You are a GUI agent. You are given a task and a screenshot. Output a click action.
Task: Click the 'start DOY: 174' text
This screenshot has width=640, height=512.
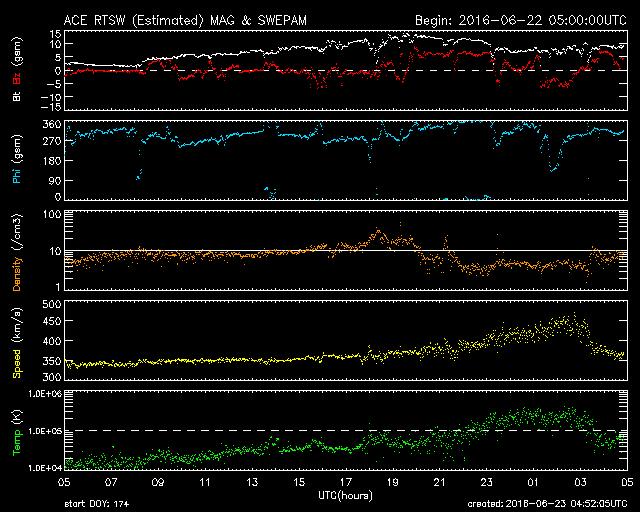[97, 504]
